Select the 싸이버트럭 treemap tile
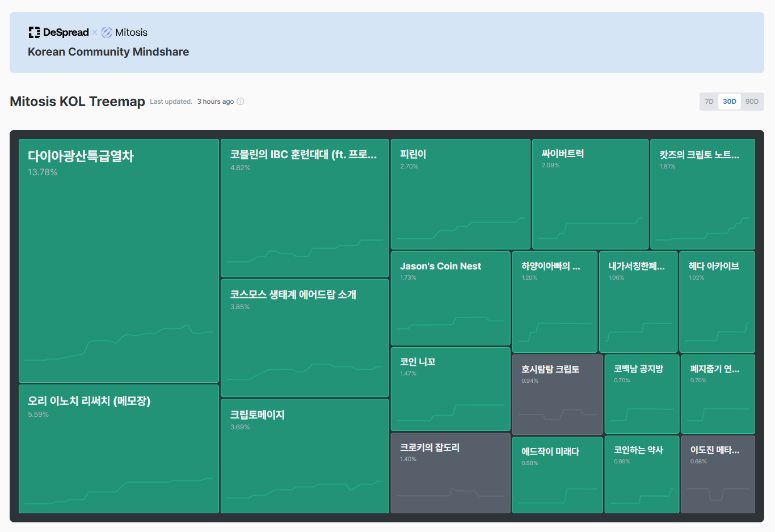The width and height of the screenshot is (775, 532). [x=590, y=194]
